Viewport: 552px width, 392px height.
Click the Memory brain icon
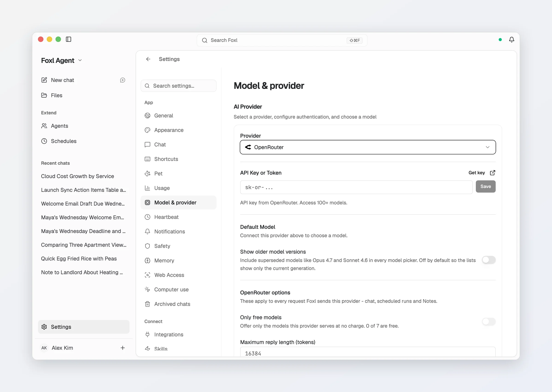click(147, 260)
